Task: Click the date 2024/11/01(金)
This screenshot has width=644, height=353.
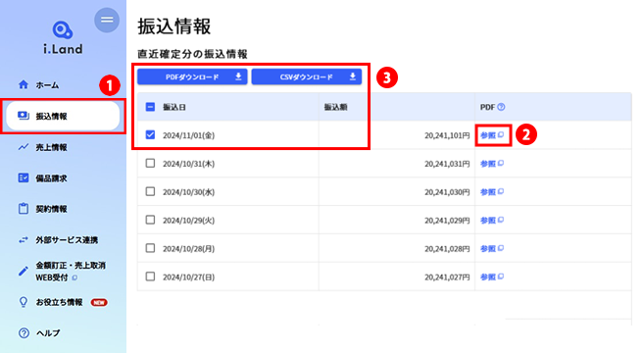Action: 188,135
